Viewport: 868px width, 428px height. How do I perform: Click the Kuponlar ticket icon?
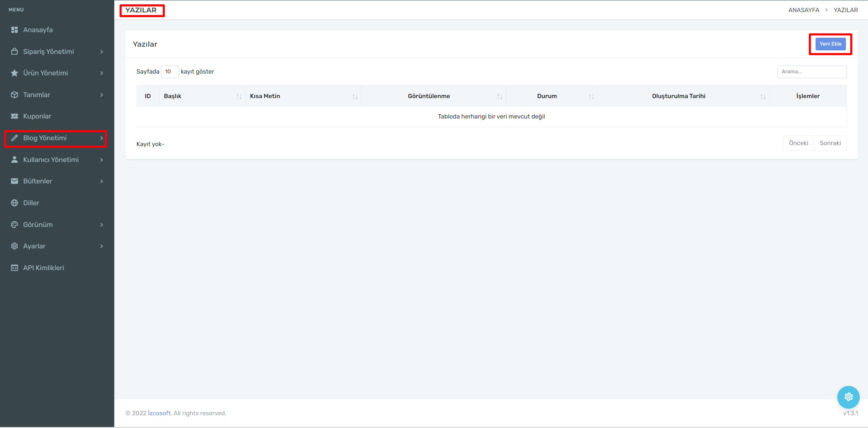point(14,116)
